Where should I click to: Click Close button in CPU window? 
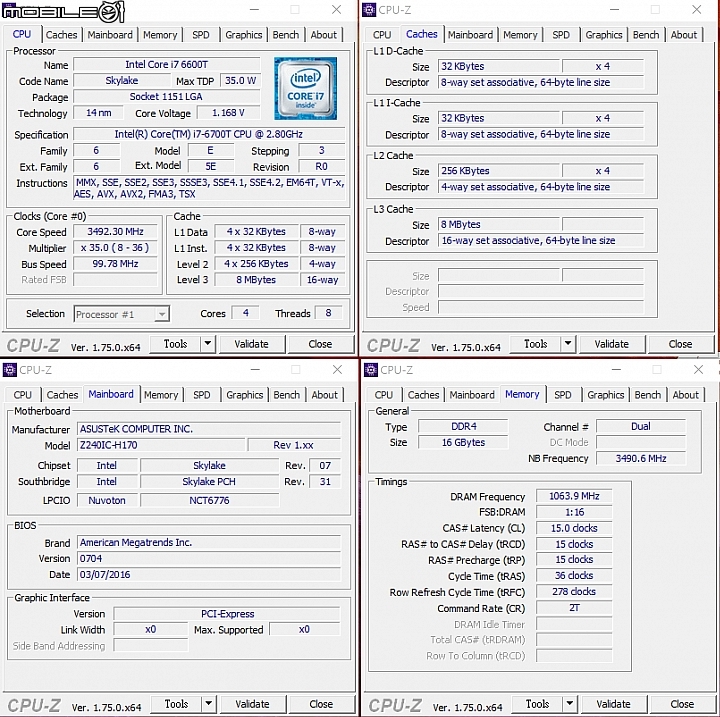[320, 344]
